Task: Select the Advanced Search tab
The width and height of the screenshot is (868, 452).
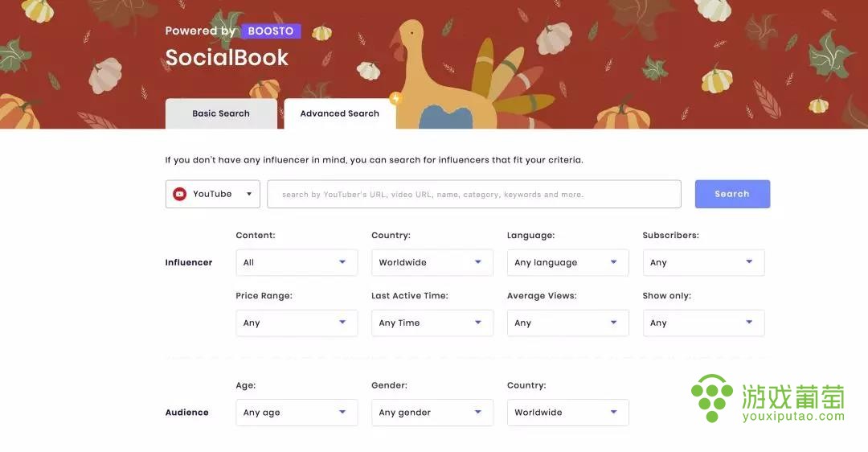Action: [340, 113]
